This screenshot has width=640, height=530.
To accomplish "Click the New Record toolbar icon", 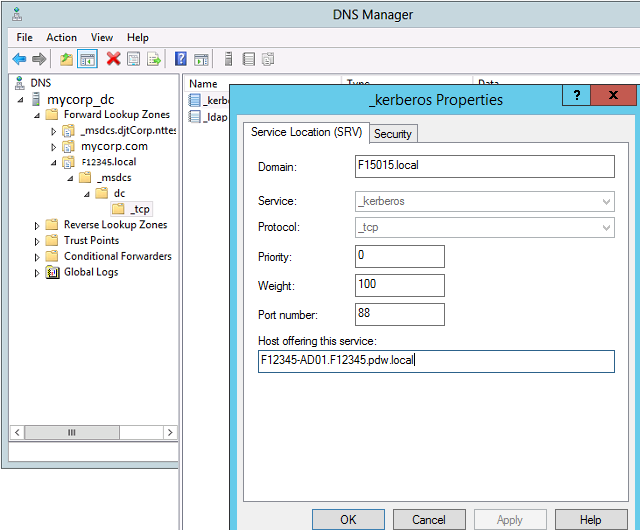I will pos(249,59).
